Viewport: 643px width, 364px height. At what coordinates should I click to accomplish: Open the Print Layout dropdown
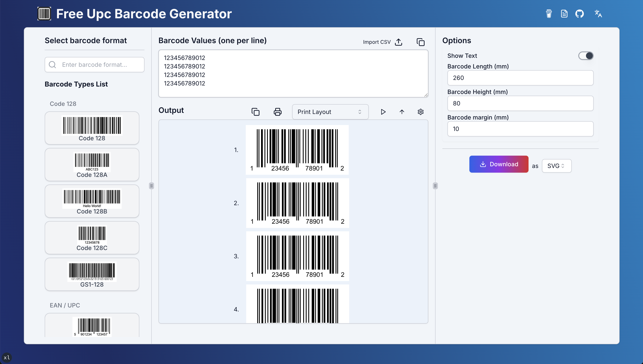(x=330, y=112)
